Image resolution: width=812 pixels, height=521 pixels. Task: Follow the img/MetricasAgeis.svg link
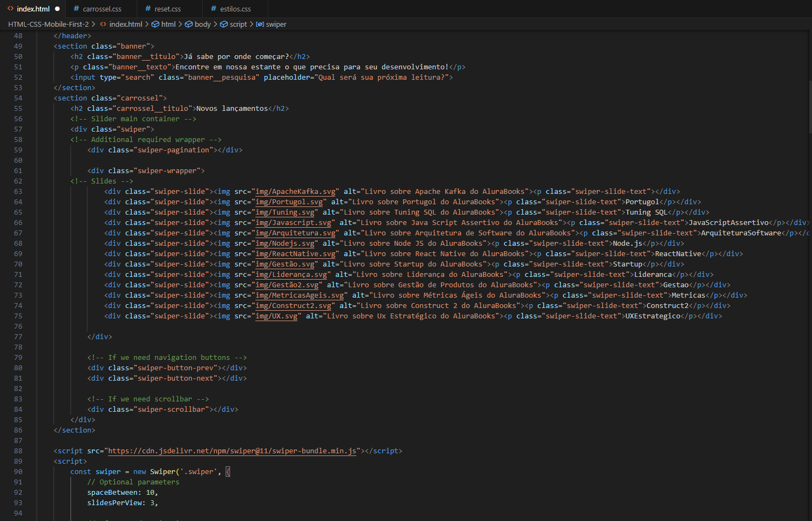(x=300, y=295)
